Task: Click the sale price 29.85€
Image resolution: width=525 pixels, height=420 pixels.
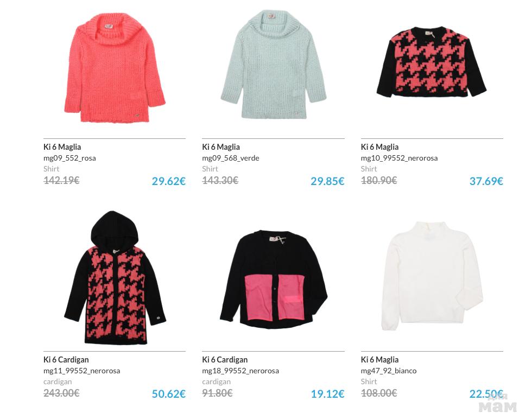Action: coord(327,181)
